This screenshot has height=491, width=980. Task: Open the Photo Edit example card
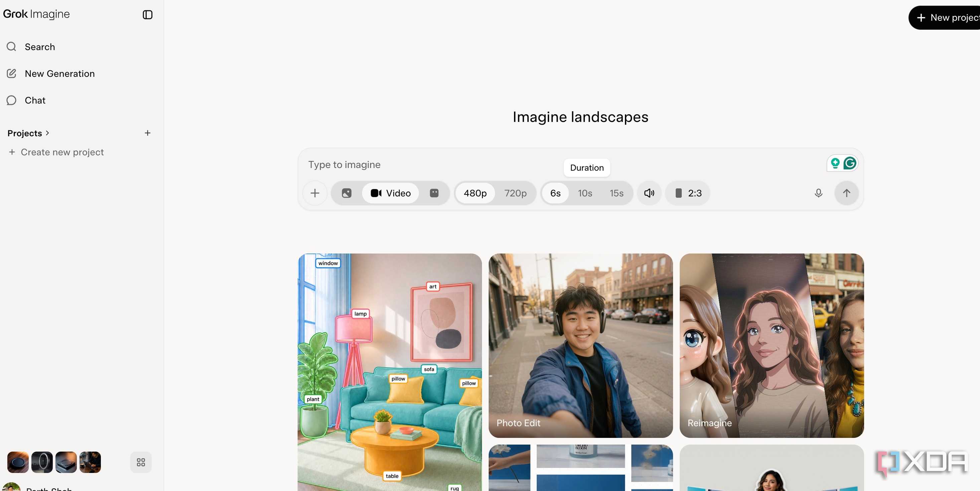point(581,346)
